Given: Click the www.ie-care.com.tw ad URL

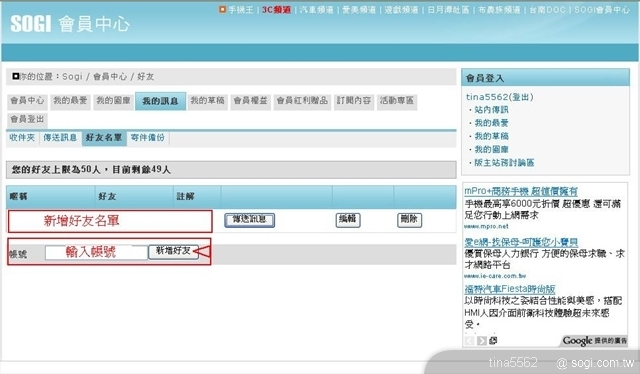Looking at the screenshot, I should pyautogui.click(x=495, y=276).
